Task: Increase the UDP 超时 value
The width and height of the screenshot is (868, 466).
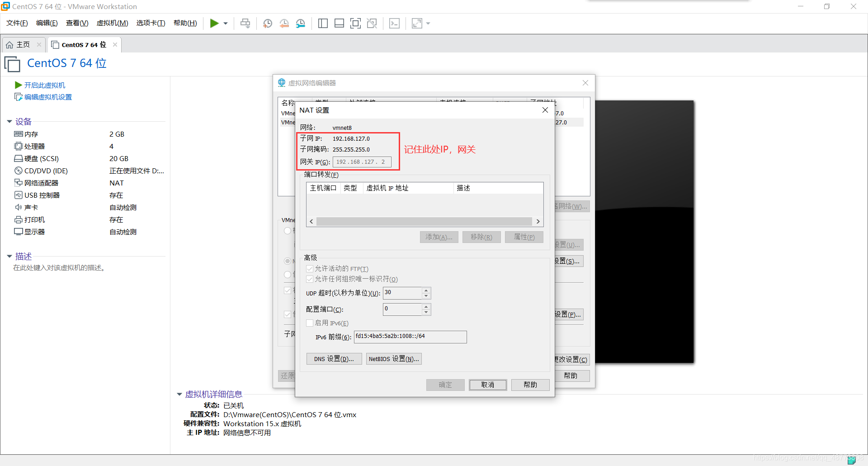Action: 426,290
